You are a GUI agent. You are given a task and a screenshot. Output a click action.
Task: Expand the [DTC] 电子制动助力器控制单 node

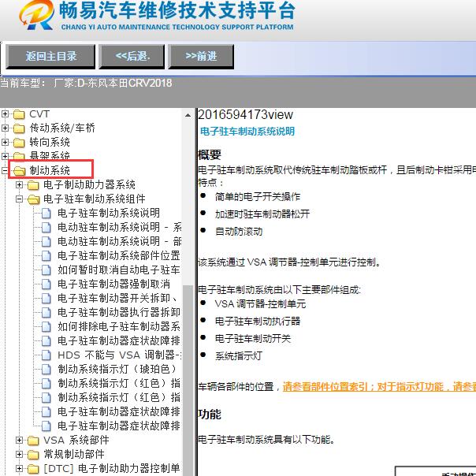coord(19,468)
